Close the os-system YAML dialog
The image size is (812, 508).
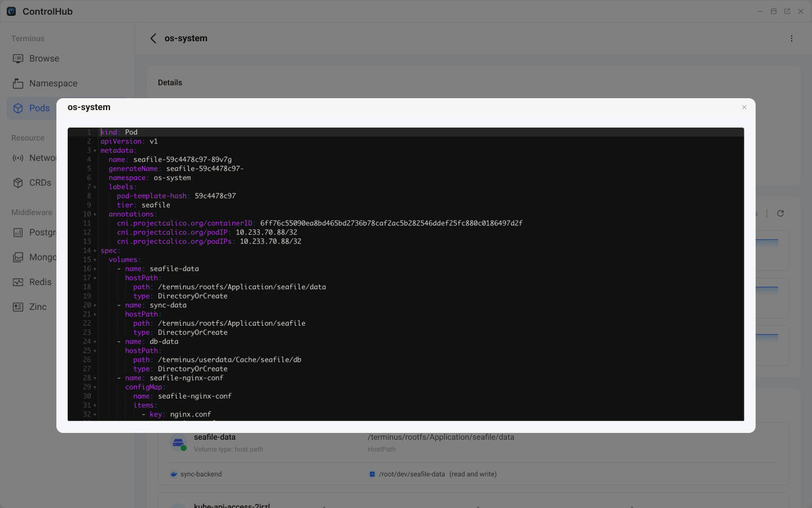tap(744, 107)
